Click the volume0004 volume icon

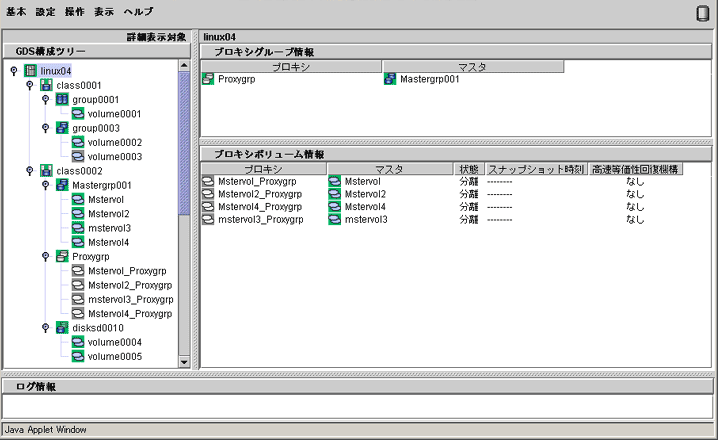pos(78,342)
